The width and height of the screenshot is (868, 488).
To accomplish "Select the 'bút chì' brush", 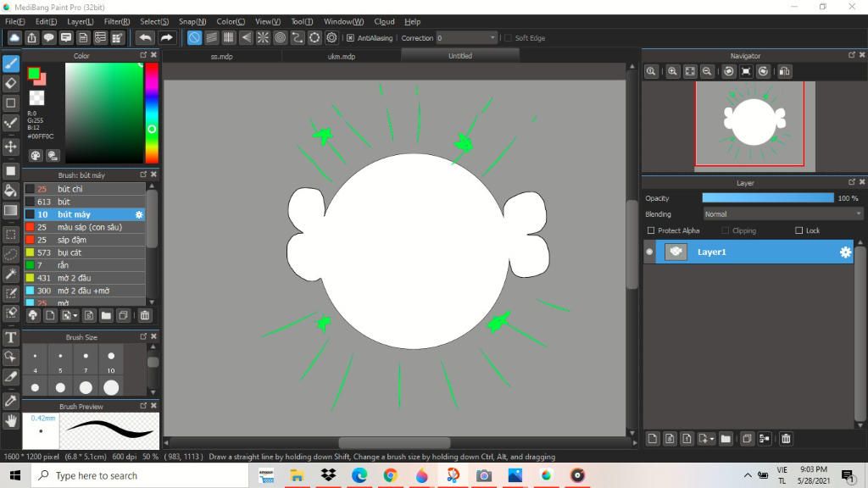I will [85, 189].
